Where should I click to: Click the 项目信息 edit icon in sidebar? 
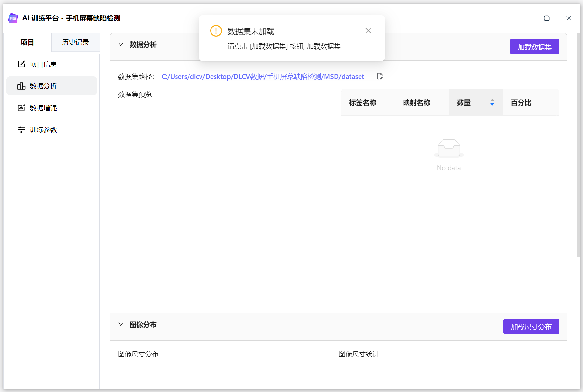(21, 64)
